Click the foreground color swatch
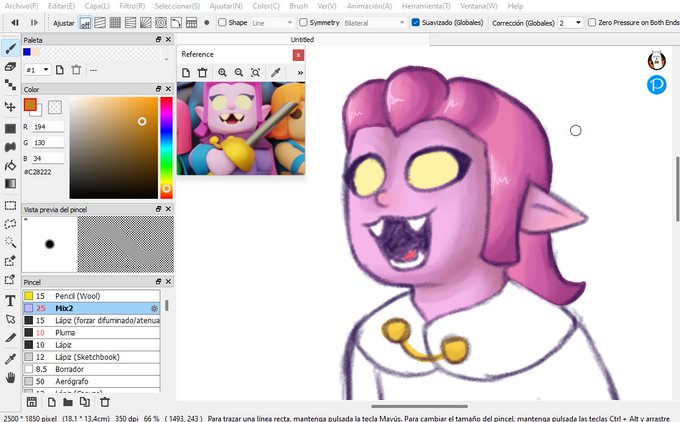This screenshot has height=422, width=680. [x=30, y=105]
